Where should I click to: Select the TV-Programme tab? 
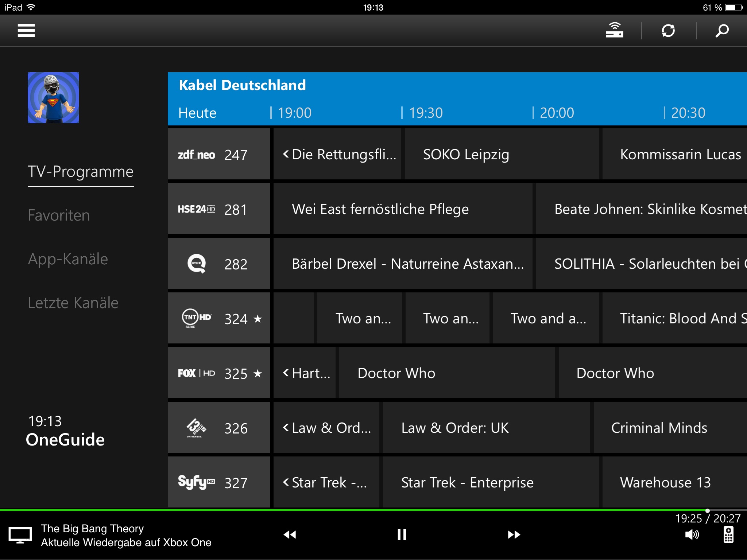click(x=81, y=171)
